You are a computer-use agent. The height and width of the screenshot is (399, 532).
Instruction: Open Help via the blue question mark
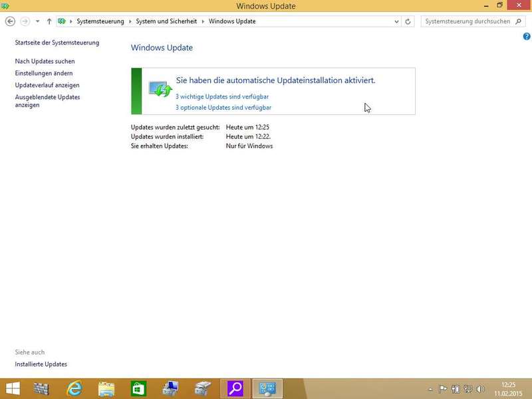[x=527, y=37]
